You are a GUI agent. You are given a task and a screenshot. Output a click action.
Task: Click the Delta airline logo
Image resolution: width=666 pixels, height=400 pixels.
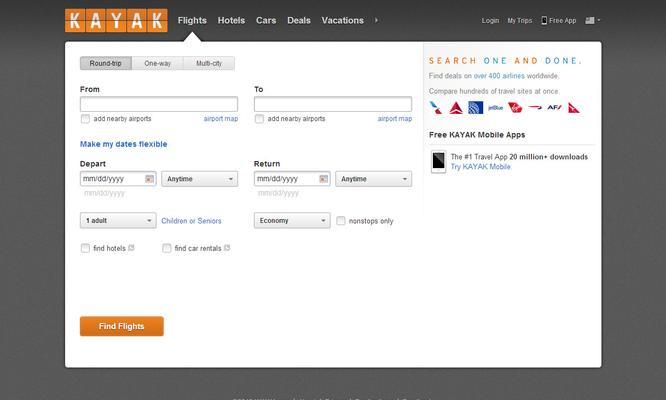pos(456,108)
